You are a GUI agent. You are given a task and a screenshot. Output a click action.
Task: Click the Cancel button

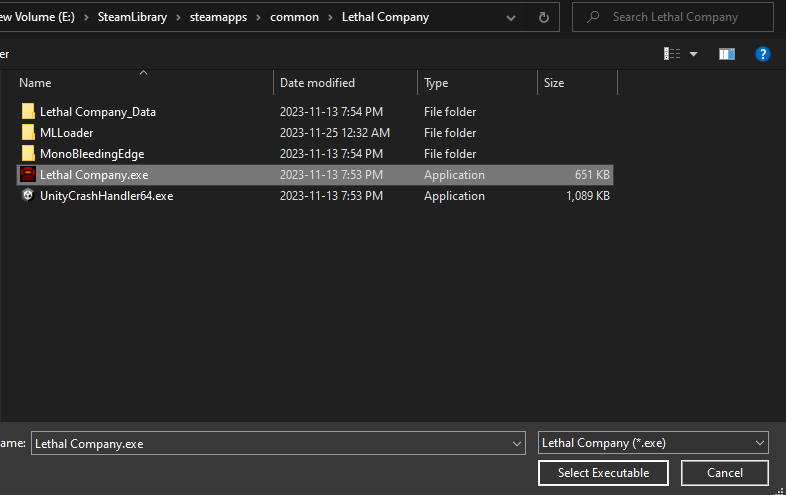click(x=725, y=473)
